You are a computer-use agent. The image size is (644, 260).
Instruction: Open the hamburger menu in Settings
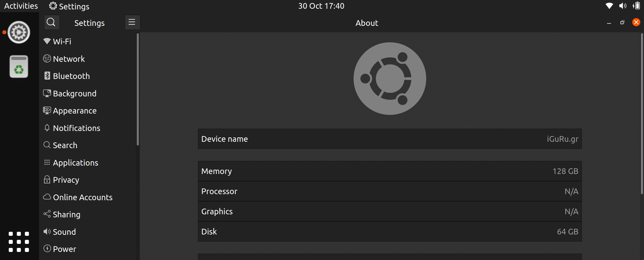coord(132,23)
